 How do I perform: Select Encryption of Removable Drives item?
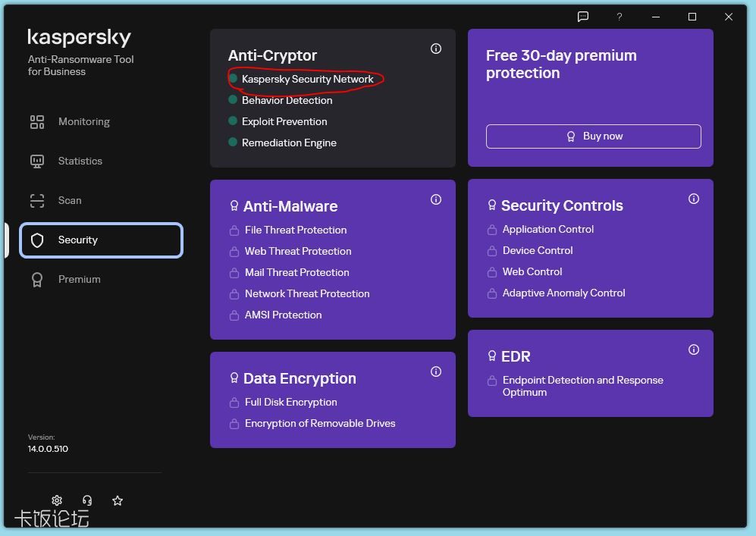pyautogui.click(x=320, y=423)
